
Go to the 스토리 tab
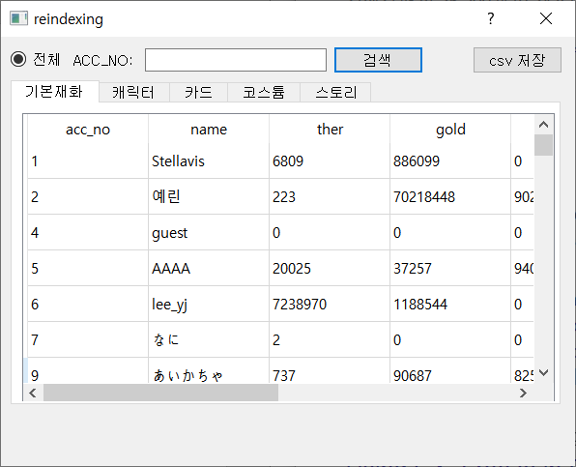[335, 92]
